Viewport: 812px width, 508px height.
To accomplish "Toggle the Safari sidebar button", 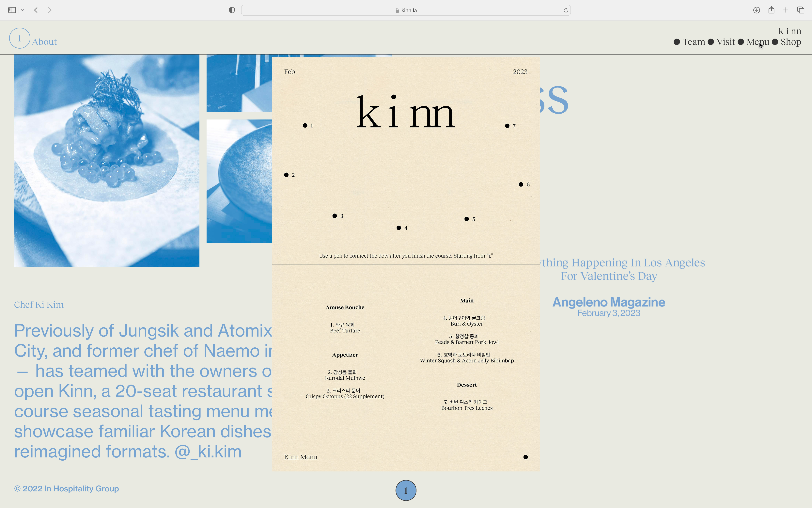I will [12, 10].
